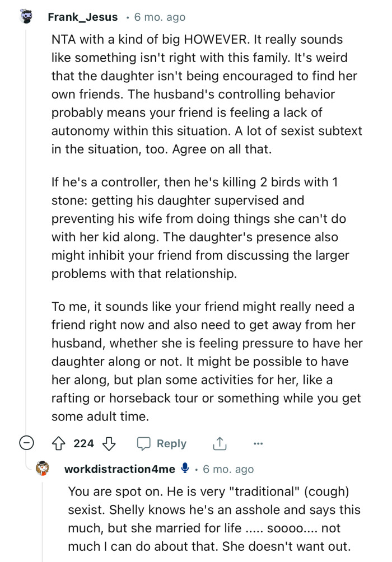Click the paragraph starting "If he's a controller"
The image size is (392, 562).
click(x=200, y=228)
